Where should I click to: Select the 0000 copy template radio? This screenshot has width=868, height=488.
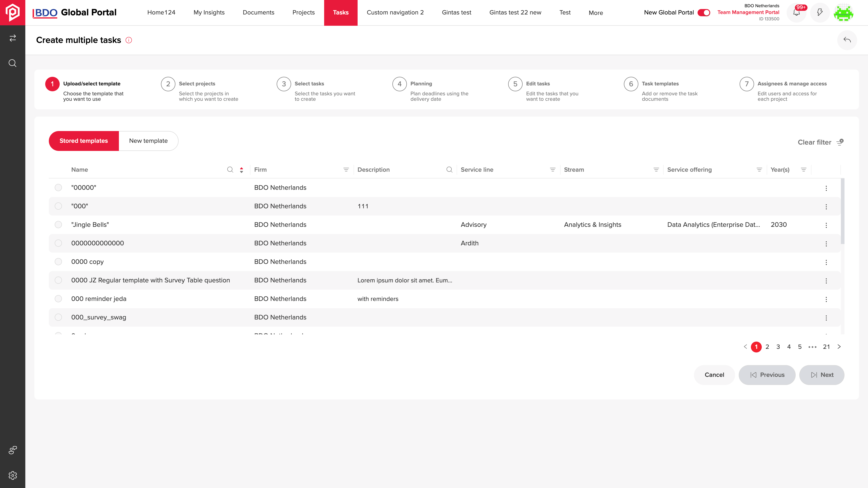click(58, 262)
